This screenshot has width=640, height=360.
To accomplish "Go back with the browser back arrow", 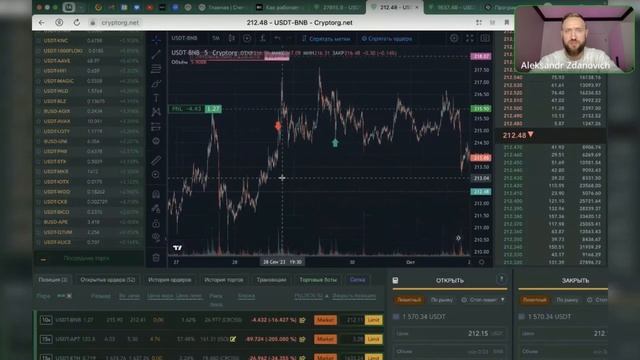I will point(42,22).
